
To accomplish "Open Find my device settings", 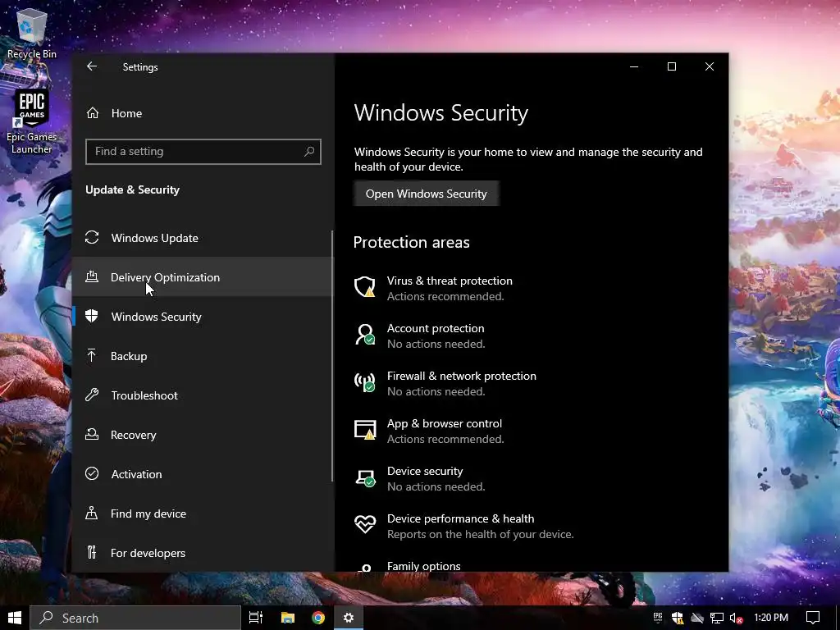I will coord(203,514).
